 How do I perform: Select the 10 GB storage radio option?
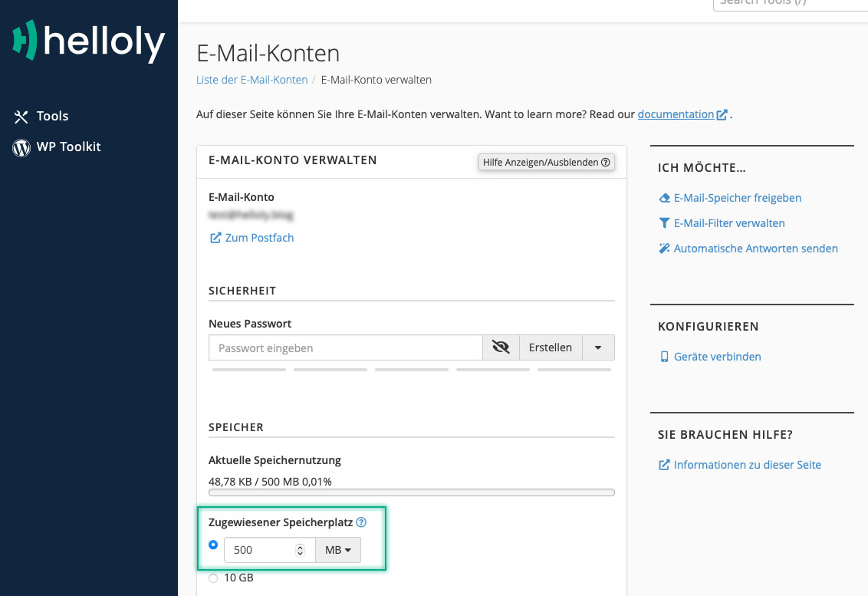(213, 578)
